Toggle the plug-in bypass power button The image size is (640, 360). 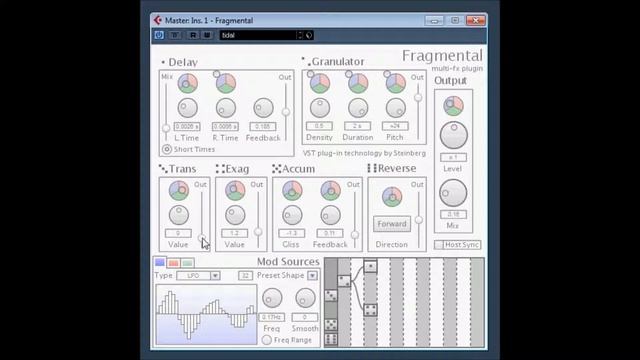pos(159,35)
